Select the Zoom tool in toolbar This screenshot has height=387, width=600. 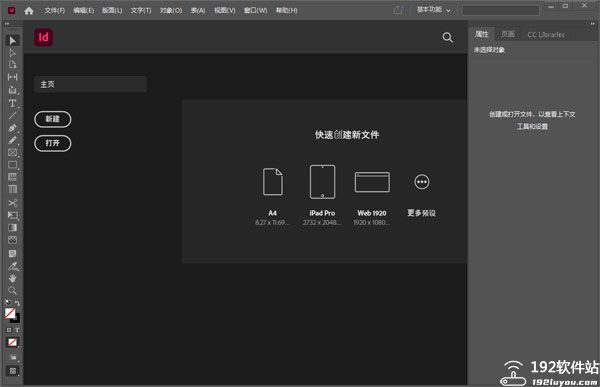[12, 291]
